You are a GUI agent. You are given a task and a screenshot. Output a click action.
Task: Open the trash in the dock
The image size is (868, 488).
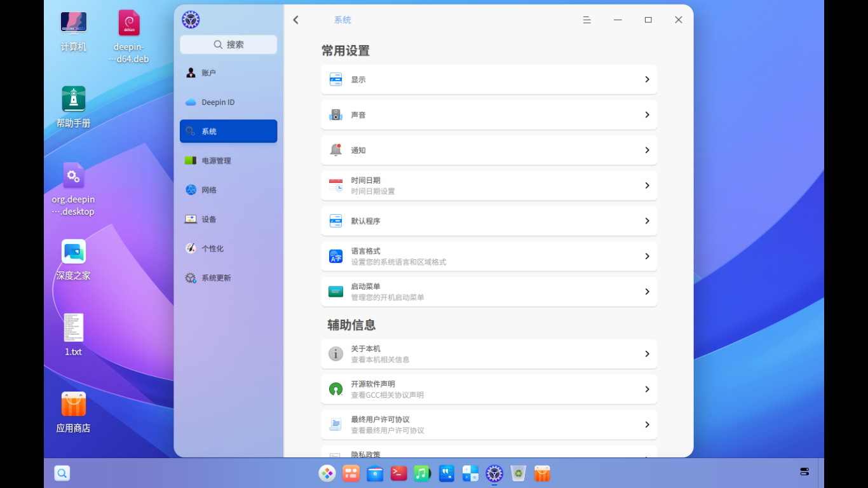pos(518,473)
